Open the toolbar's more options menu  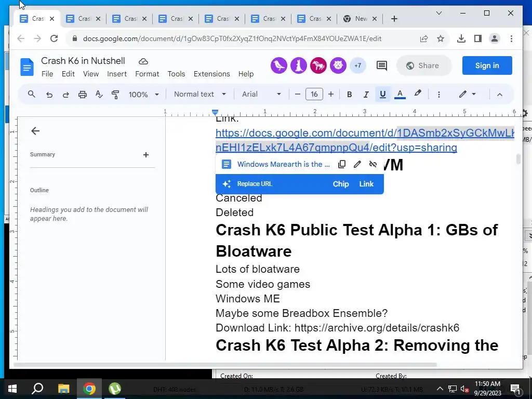(438, 95)
